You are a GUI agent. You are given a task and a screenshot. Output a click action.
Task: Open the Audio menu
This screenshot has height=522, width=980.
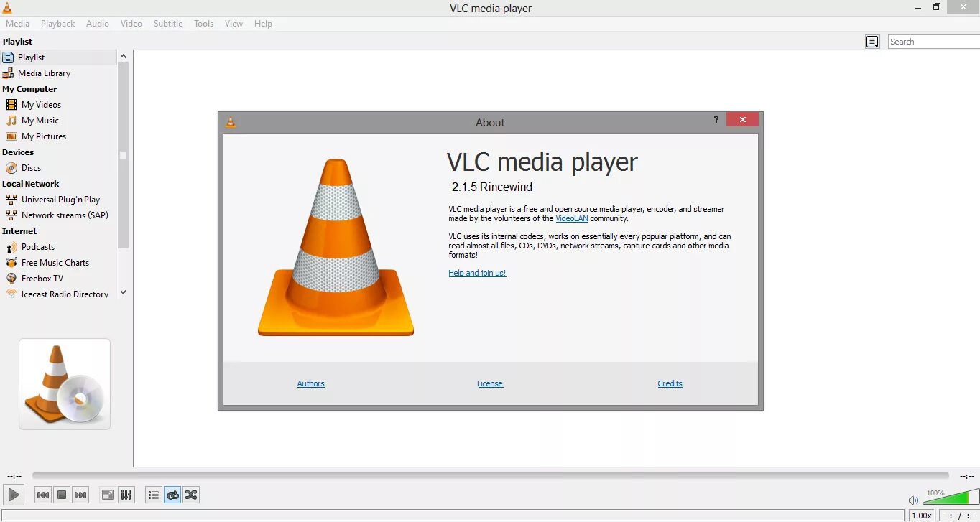98,24
